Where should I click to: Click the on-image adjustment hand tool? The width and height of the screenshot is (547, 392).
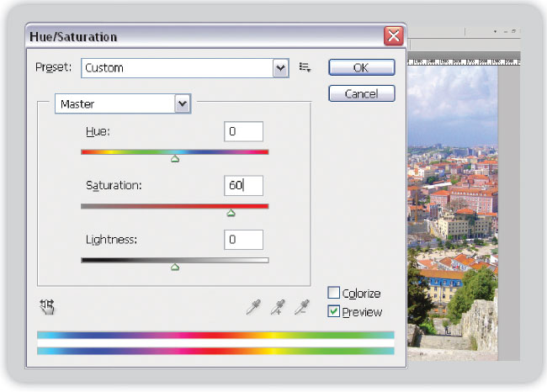point(47,307)
